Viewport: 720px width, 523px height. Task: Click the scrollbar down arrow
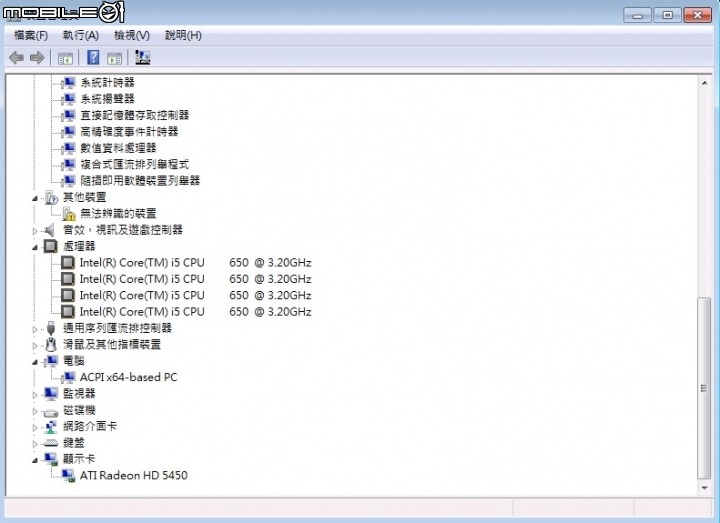pos(704,488)
